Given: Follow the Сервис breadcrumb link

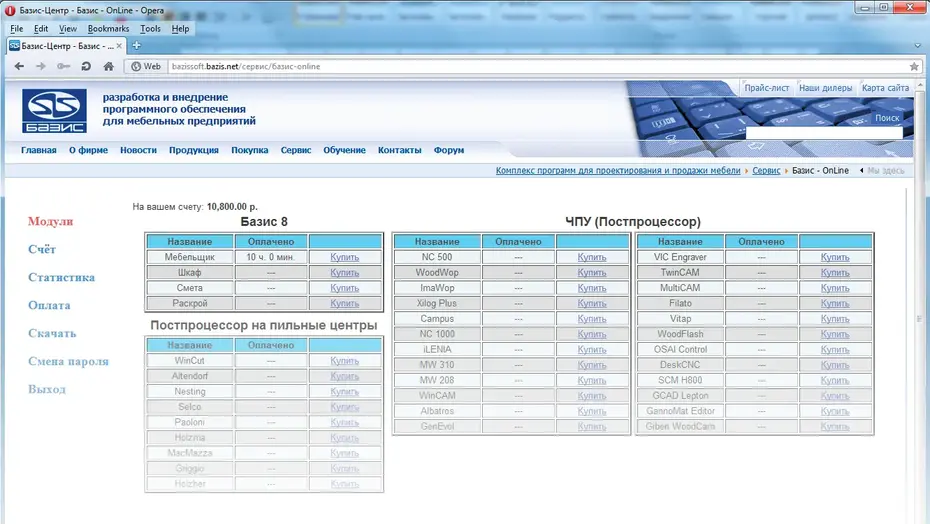Looking at the screenshot, I should (766, 170).
